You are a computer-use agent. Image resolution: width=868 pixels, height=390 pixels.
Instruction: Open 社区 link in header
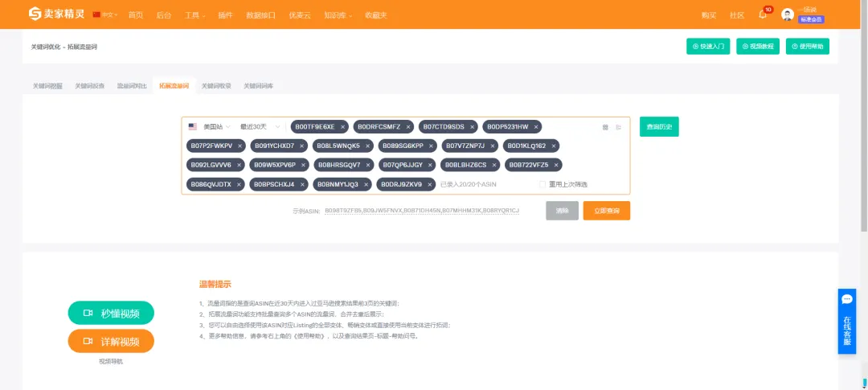pyautogui.click(x=737, y=15)
